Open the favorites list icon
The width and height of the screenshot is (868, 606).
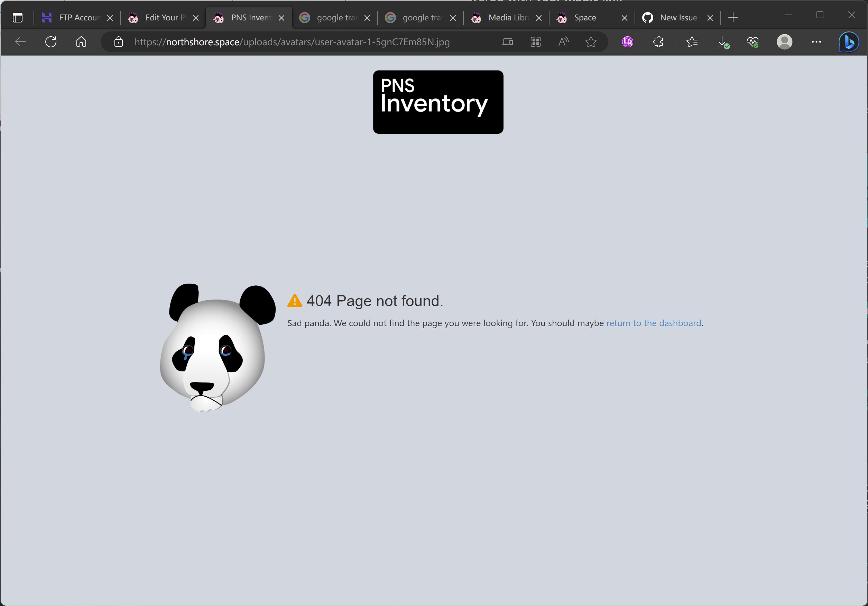[x=692, y=41]
